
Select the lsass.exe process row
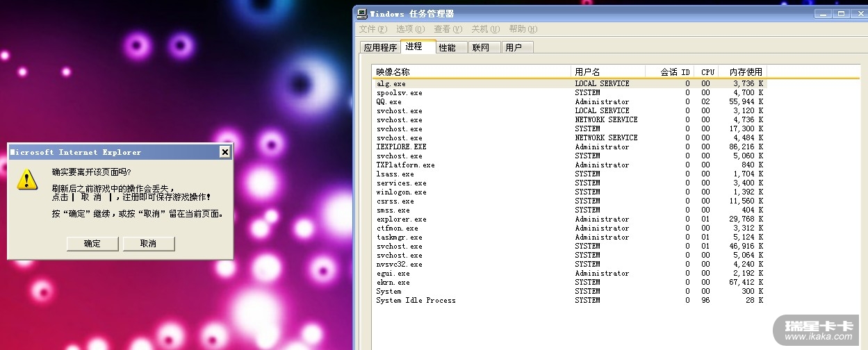coord(569,174)
